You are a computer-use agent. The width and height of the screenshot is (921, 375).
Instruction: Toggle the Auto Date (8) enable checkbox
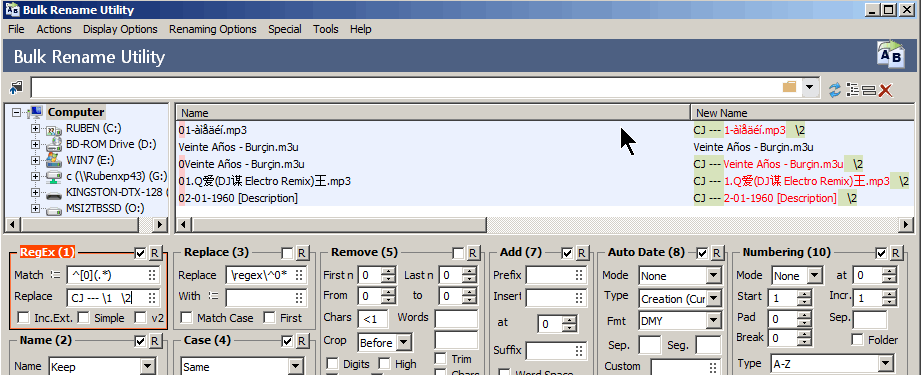tap(702, 253)
